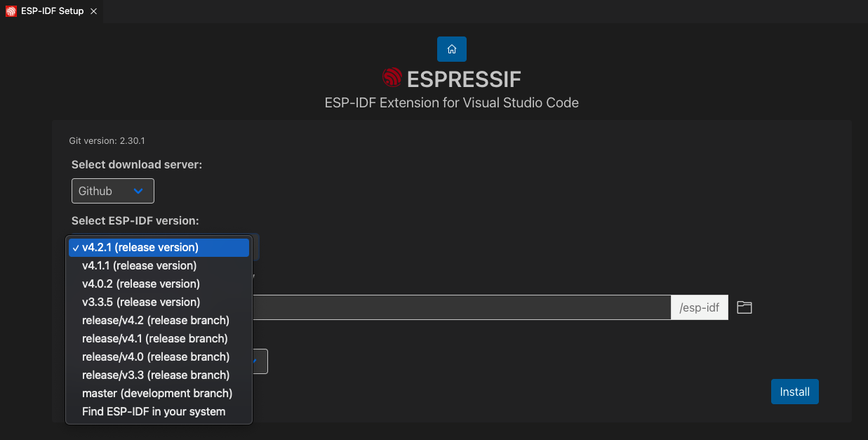Open the partially hidden dropdown below the path field
This screenshot has width=868, height=440.
point(260,361)
